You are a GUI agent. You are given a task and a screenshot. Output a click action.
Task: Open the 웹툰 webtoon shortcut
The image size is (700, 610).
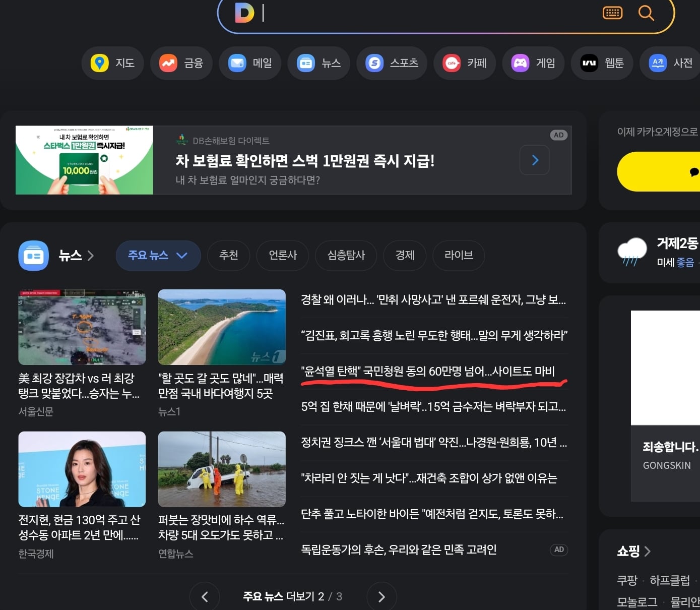[x=602, y=63]
